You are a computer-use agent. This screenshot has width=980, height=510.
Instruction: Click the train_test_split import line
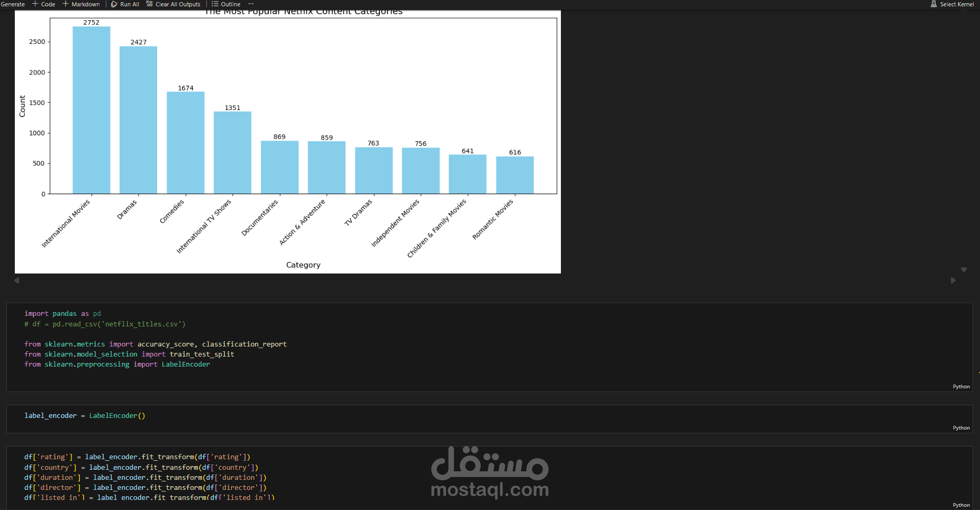129,354
